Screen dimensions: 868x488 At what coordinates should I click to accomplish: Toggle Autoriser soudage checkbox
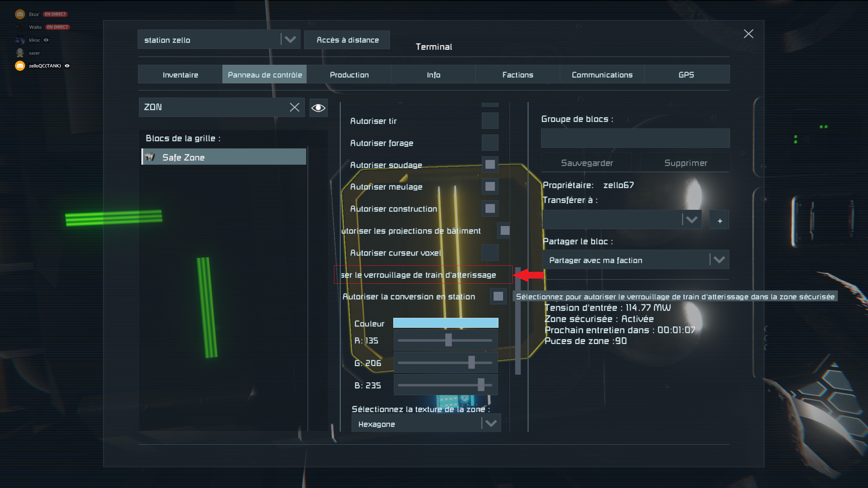tap(490, 164)
